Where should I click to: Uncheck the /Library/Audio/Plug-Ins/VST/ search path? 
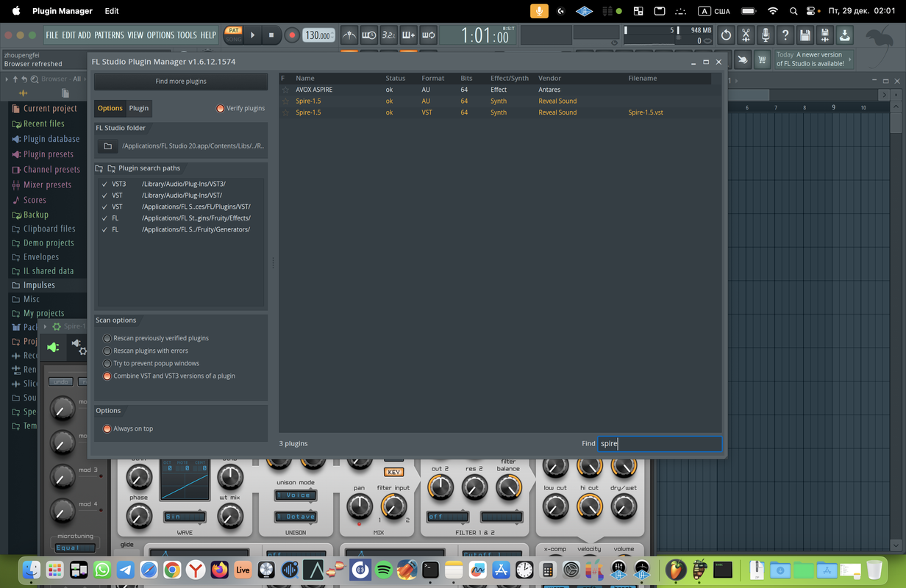pyautogui.click(x=105, y=196)
